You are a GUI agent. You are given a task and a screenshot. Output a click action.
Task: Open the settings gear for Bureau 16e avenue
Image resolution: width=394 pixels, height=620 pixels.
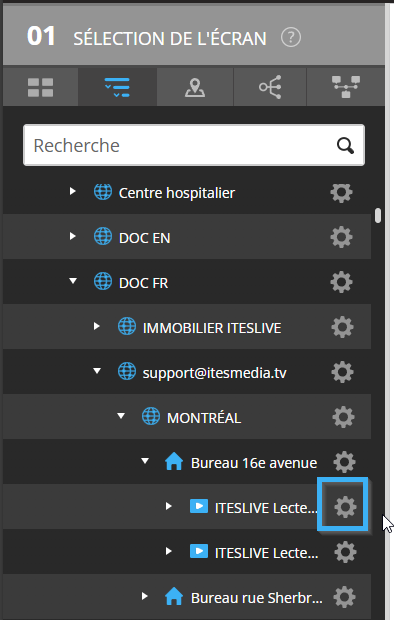(345, 462)
